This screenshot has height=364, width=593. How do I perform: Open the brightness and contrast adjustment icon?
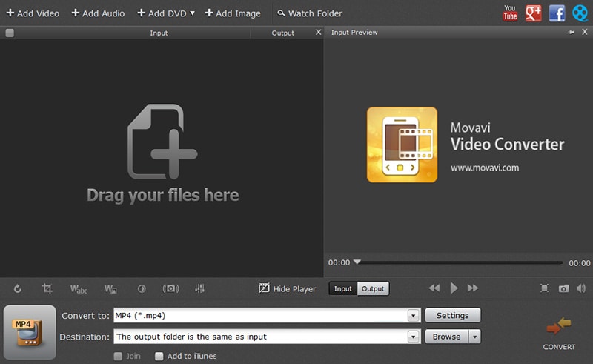point(142,288)
